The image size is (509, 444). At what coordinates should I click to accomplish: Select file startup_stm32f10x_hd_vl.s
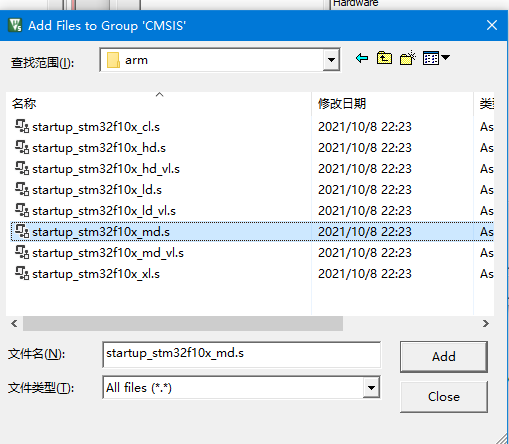(x=106, y=169)
